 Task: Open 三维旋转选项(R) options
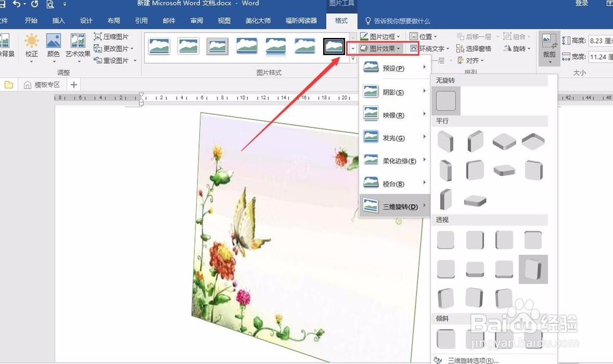pyautogui.click(x=473, y=360)
